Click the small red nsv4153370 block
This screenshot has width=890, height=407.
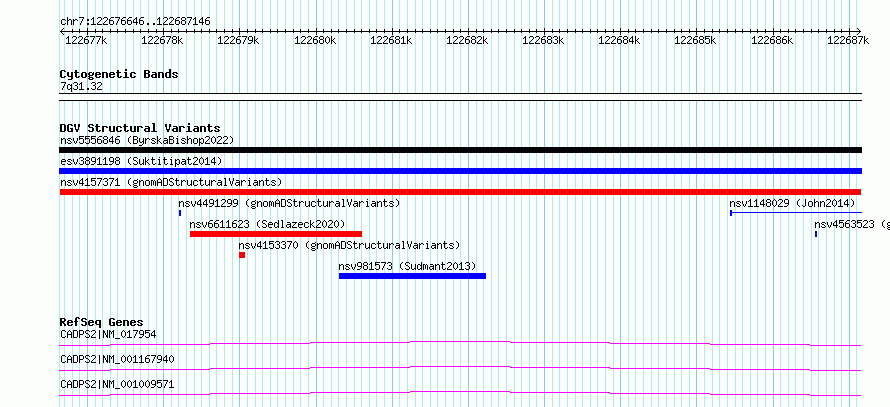[242, 255]
